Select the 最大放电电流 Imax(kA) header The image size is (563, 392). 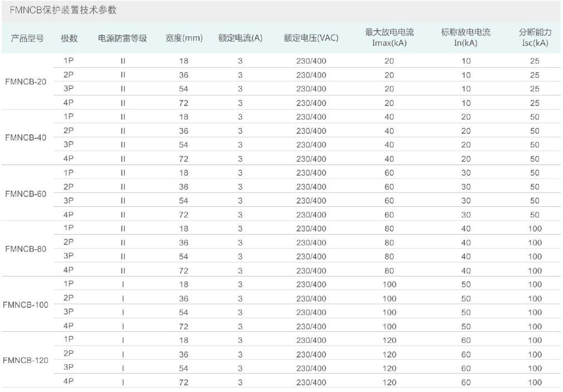point(389,37)
